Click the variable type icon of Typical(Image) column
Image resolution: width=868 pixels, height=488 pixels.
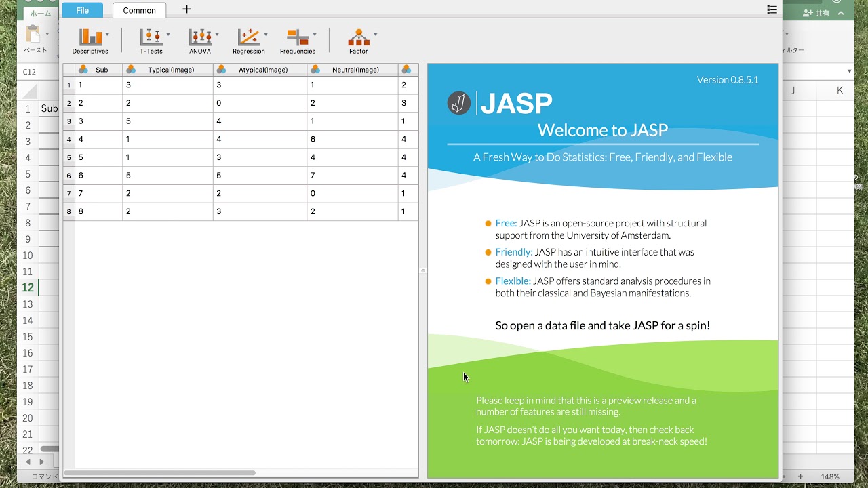(x=131, y=69)
